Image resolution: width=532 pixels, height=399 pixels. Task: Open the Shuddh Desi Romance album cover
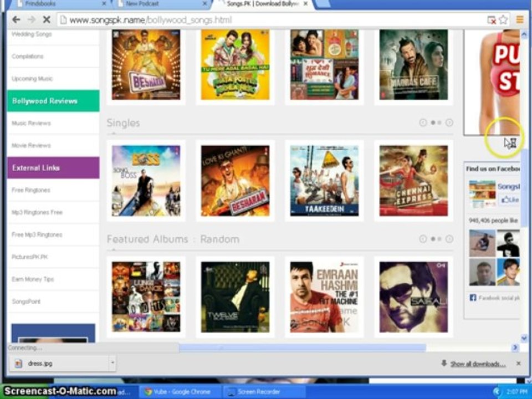[324, 64]
